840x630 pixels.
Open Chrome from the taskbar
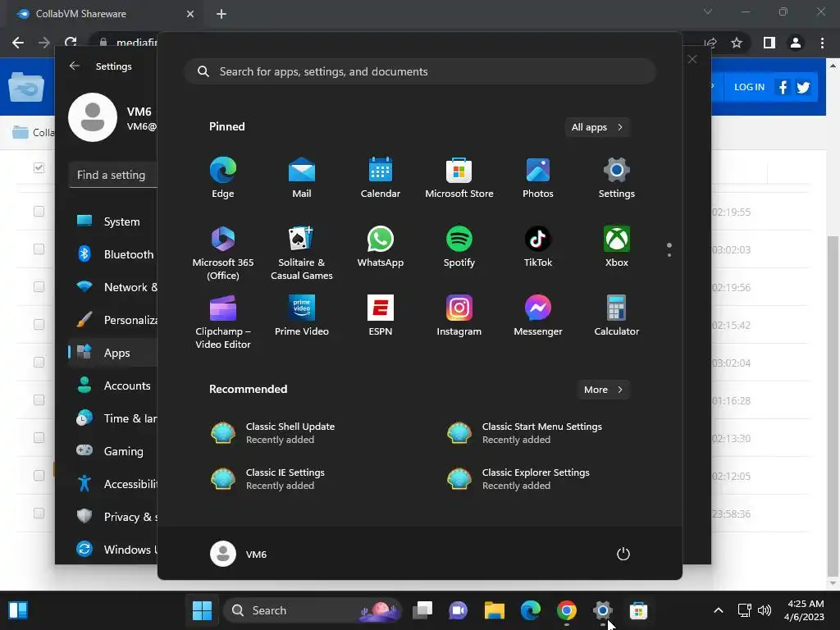pos(566,610)
